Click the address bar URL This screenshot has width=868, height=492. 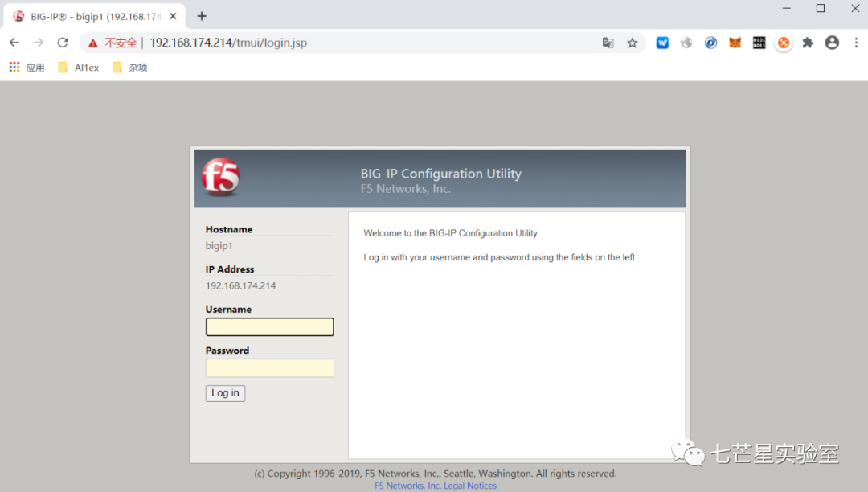pos(228,43)
